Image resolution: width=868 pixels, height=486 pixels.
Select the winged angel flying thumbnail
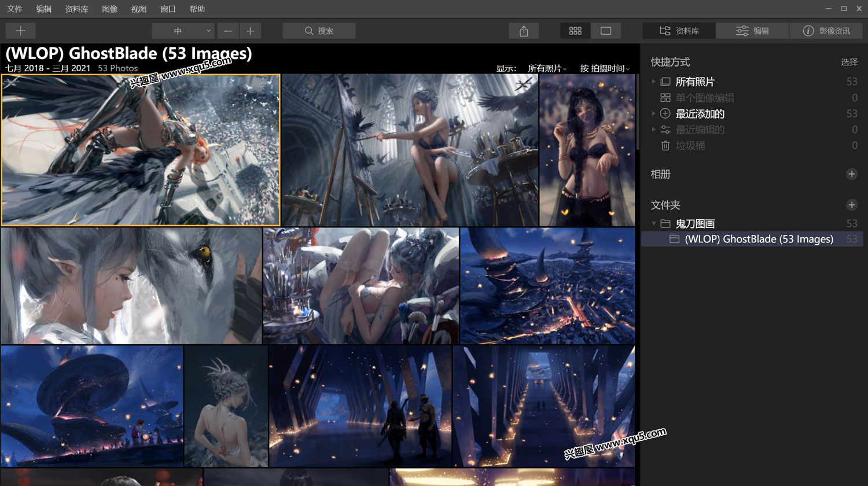coord(141,150)
